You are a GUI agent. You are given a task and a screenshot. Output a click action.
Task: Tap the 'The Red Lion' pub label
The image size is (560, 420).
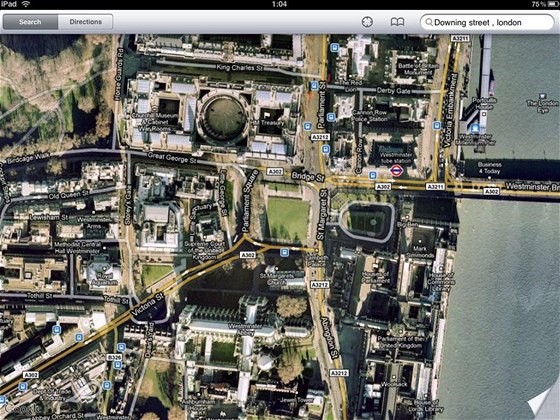point(350,86)
